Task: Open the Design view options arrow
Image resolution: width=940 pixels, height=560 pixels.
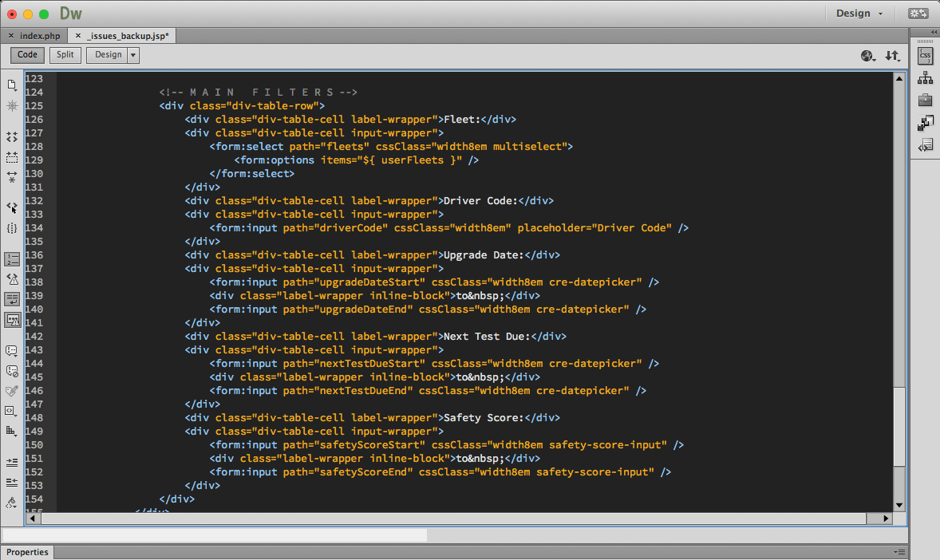Action: coord(134,55)
